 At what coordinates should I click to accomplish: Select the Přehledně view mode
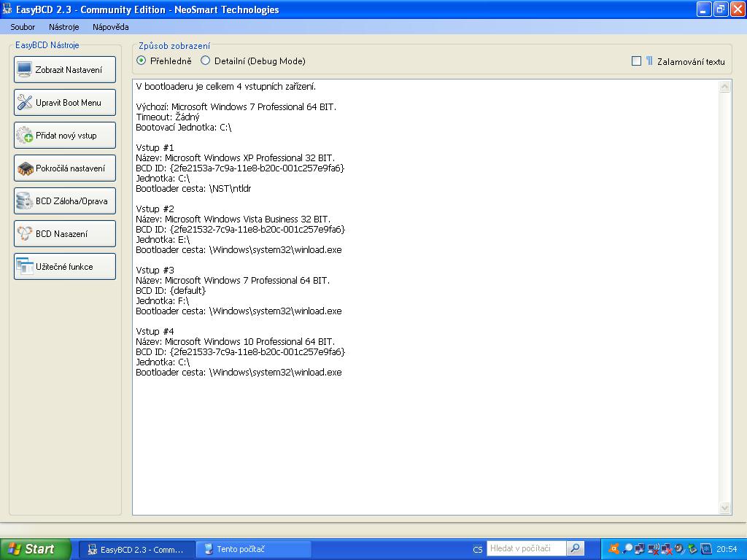coord(164,61)
